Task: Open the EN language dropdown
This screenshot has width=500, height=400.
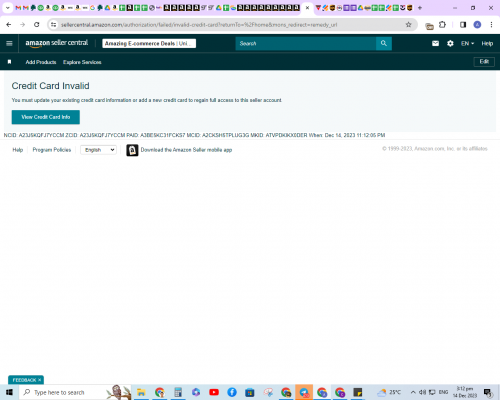Action: coord(467,43)
